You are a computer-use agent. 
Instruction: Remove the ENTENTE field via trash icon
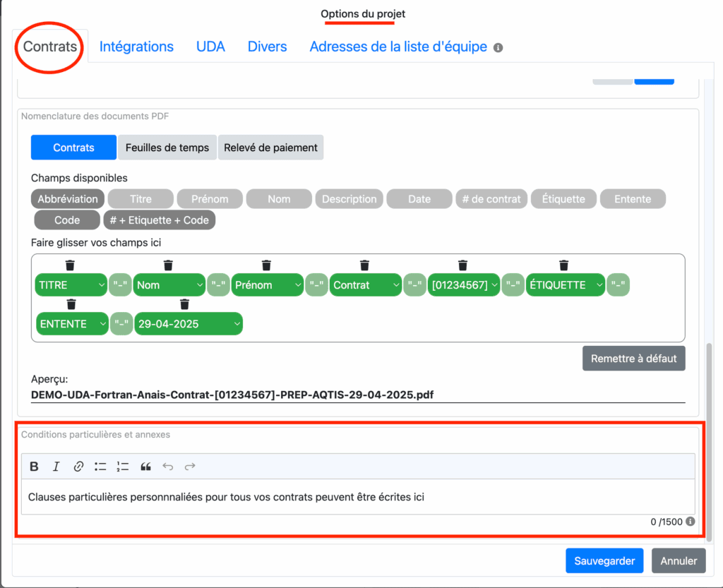click(71, 304)
